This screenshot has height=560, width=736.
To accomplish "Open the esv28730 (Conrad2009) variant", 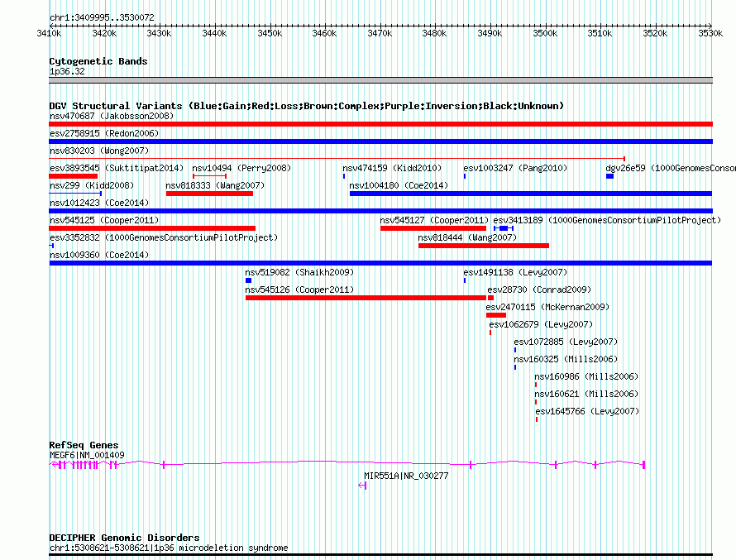I will click(539, 290).
